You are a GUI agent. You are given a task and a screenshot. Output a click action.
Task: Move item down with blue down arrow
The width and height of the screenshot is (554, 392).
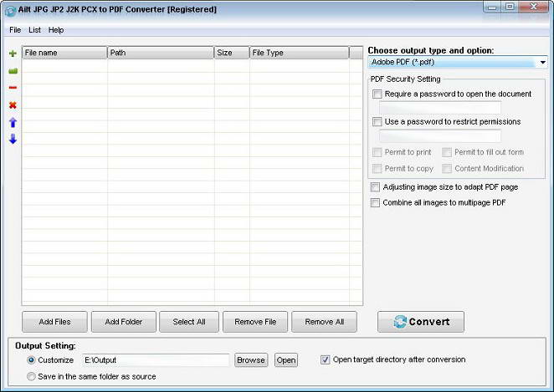point(13,139)
